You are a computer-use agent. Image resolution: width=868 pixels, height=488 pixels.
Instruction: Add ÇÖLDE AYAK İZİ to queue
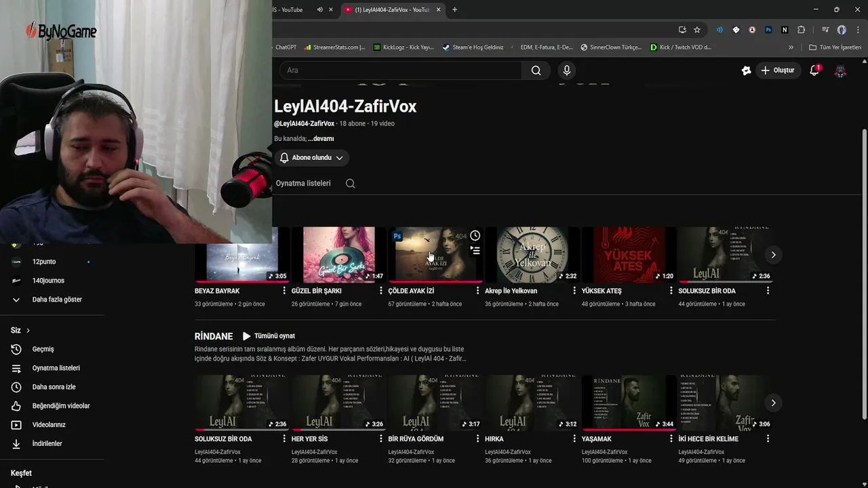coord(475,251)
